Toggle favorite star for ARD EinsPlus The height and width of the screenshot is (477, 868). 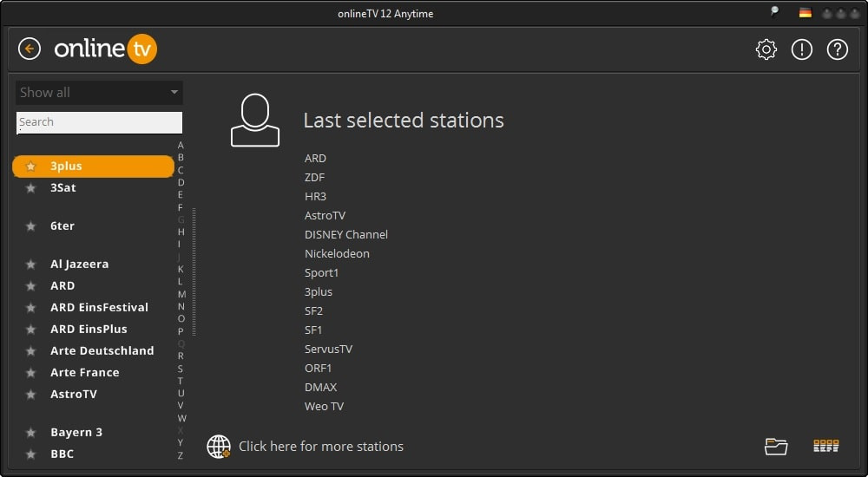[31, 330]
